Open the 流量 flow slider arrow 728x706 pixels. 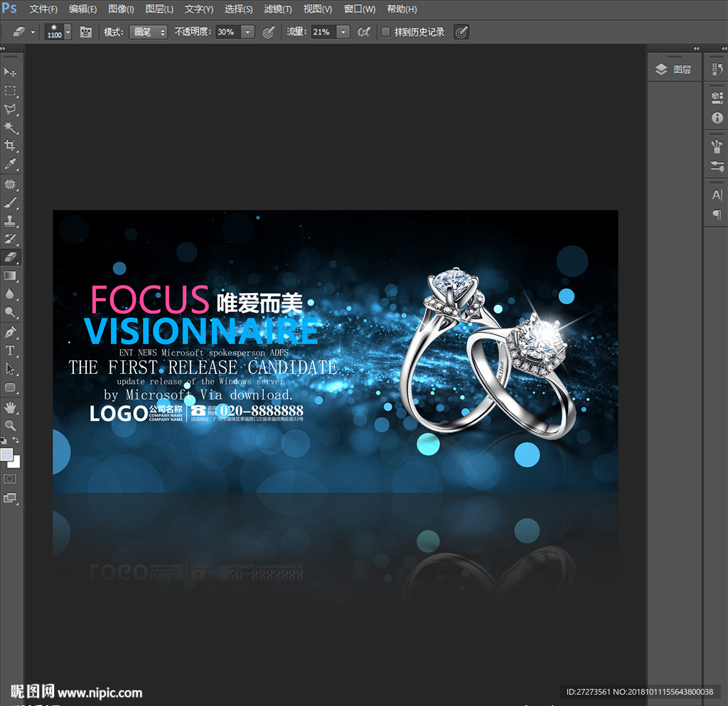pyautogui.click(x=343, y=32)
